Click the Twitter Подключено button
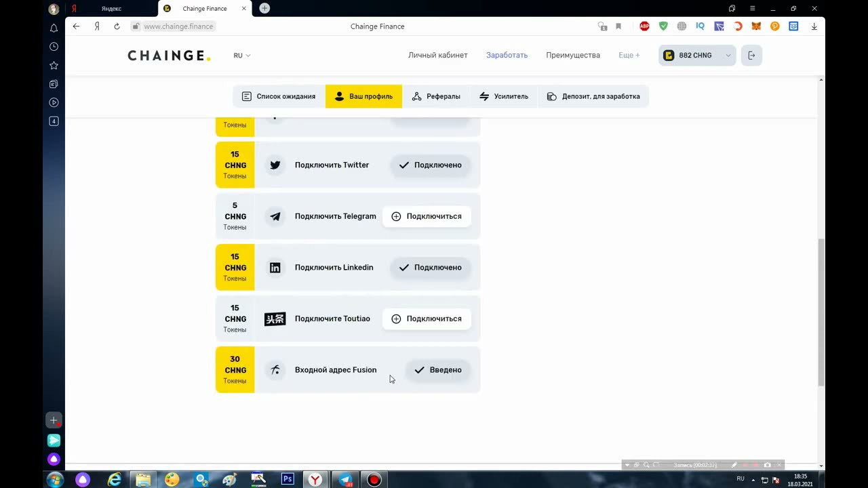The height and width of the screenshot is (488, 868). 430,165
